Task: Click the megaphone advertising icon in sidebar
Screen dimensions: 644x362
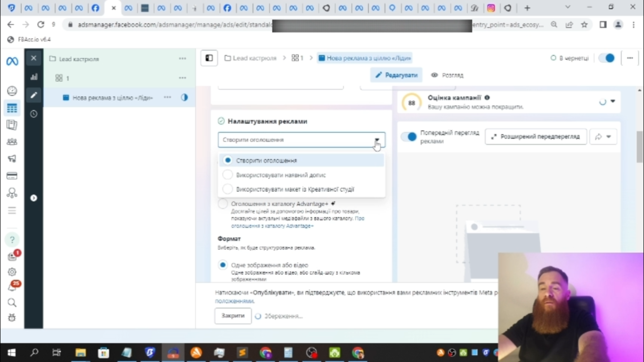Action: click(x=12, y=159)
